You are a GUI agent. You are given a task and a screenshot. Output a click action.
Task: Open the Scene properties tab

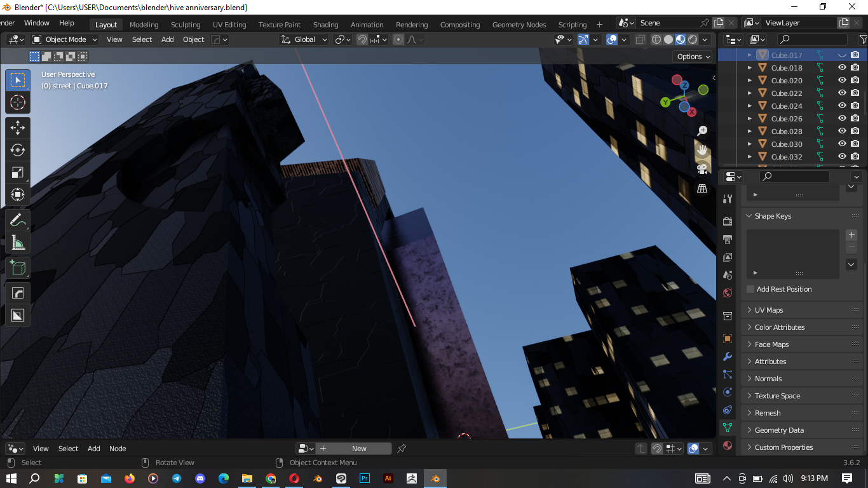[x=728, y=274]
